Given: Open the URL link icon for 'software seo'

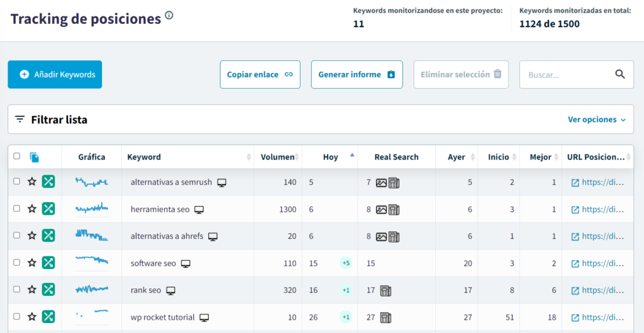Looking at the screenshot, I should [575, 263].
